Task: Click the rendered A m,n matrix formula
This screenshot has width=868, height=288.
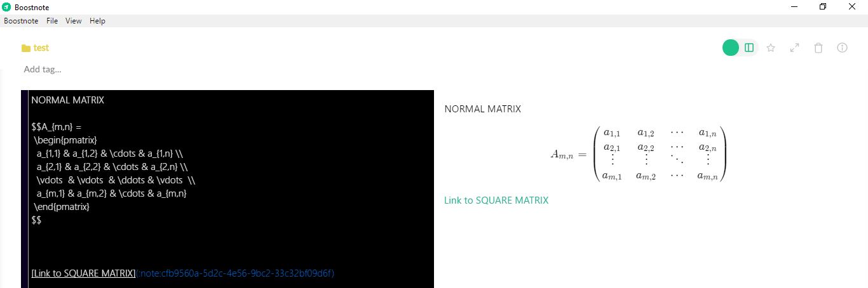Action: click(638, 154)
